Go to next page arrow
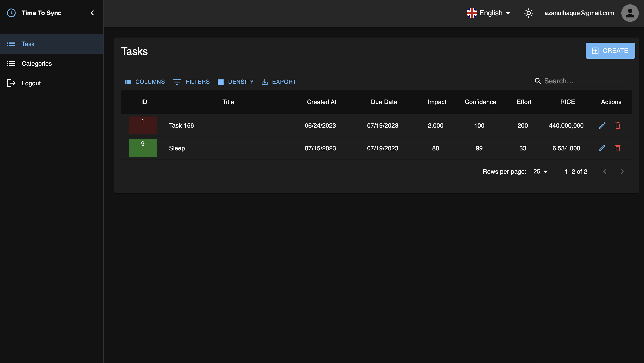Image resolution: width=644 pixels, height=363 pixels. [622, 171]
